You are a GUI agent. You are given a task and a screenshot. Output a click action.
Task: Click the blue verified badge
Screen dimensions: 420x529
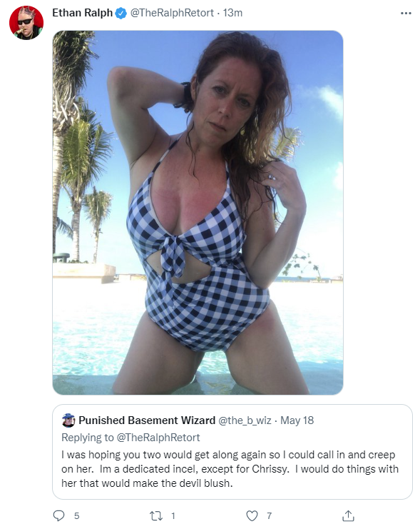[121, 13]
